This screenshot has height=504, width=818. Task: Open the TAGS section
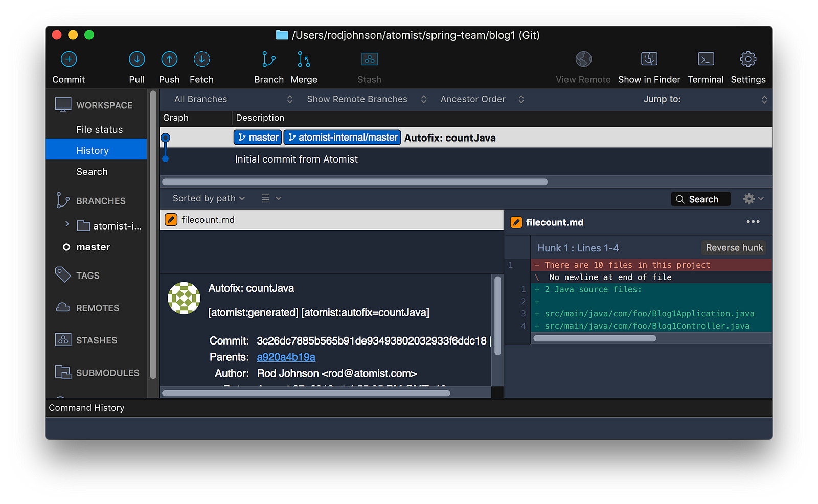click(88, 276)
